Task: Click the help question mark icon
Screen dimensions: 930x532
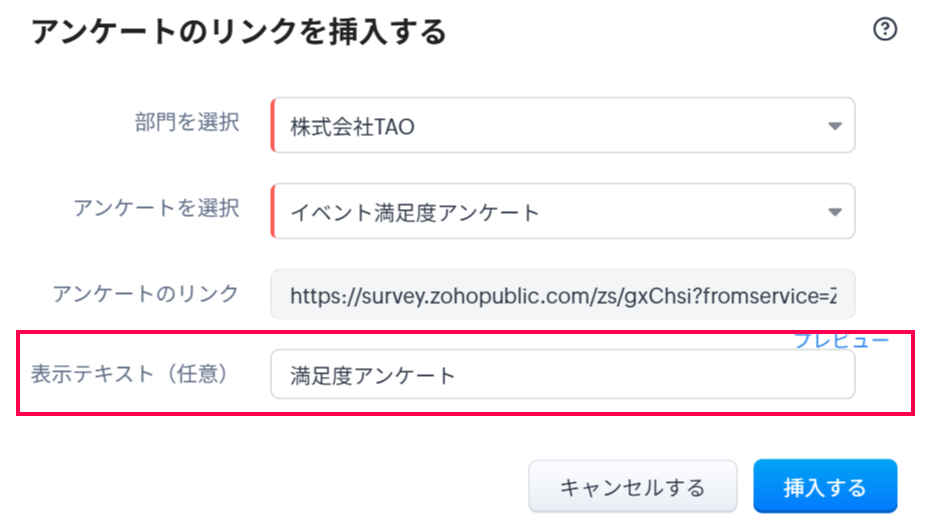Action: pyautogui.click(x=885, y=30)
